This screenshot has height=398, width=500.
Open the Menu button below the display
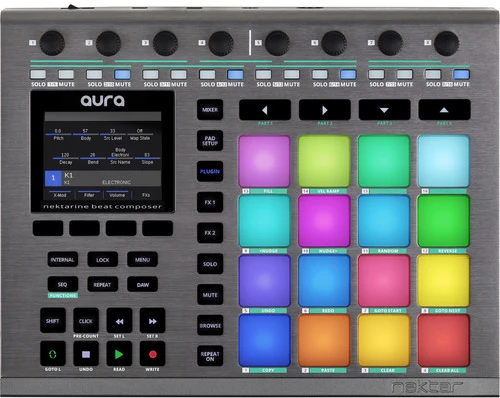(x=142, y=259)
